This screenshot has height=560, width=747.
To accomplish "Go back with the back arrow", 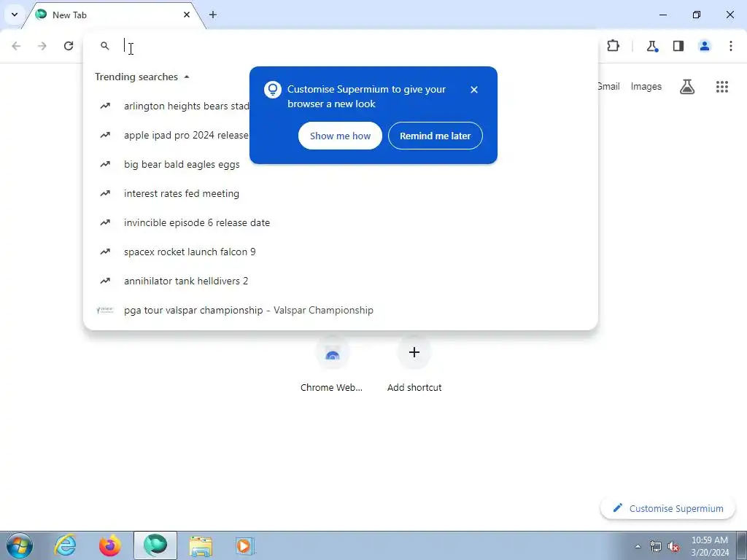I will (16, 46).
